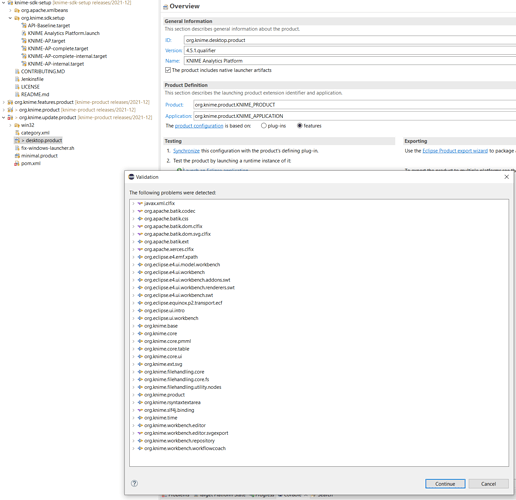Viewport: 516px width, 500px height.
Task: Open the product configuration link
Action: coord(199,126)
